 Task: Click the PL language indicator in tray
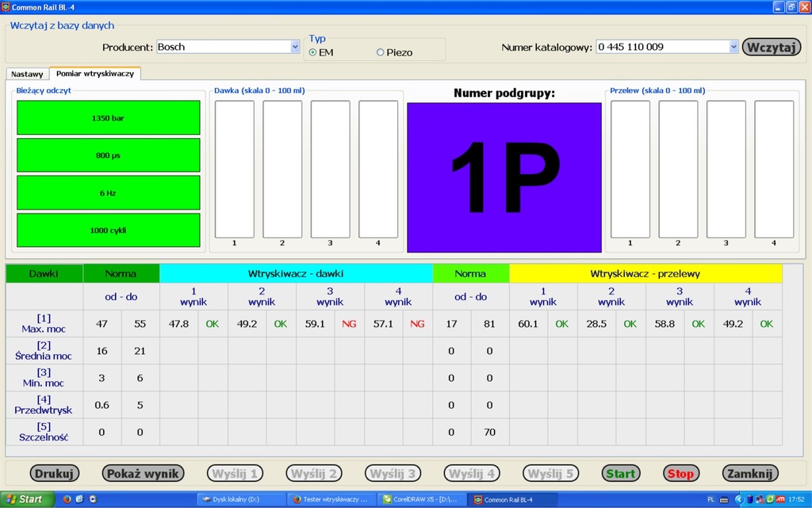click(x=710, y=499)
